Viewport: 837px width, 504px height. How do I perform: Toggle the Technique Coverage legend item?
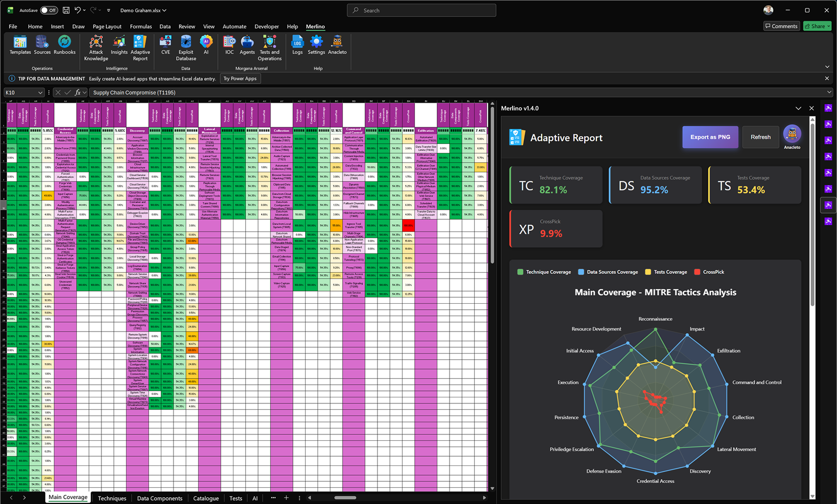pyautogui.click(x=544, y=272)
